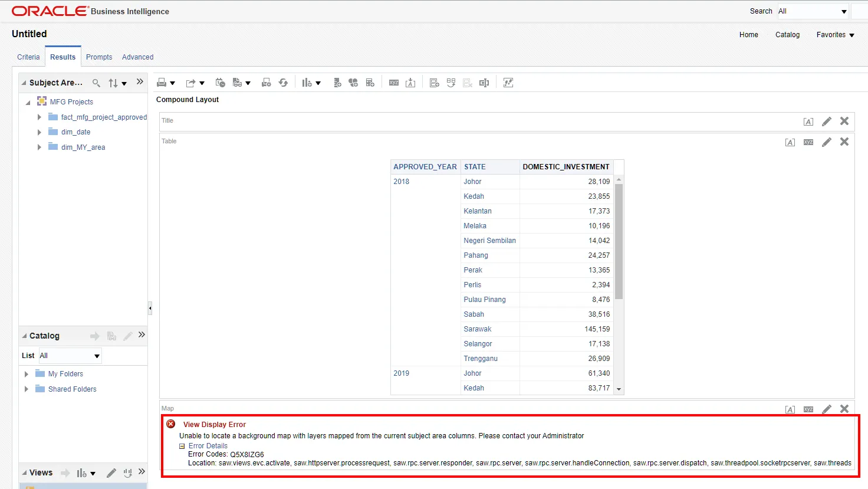The height and width of the screenshot is (489, 868).
Task: Click the Home link
Action: [x=748, y=35]
